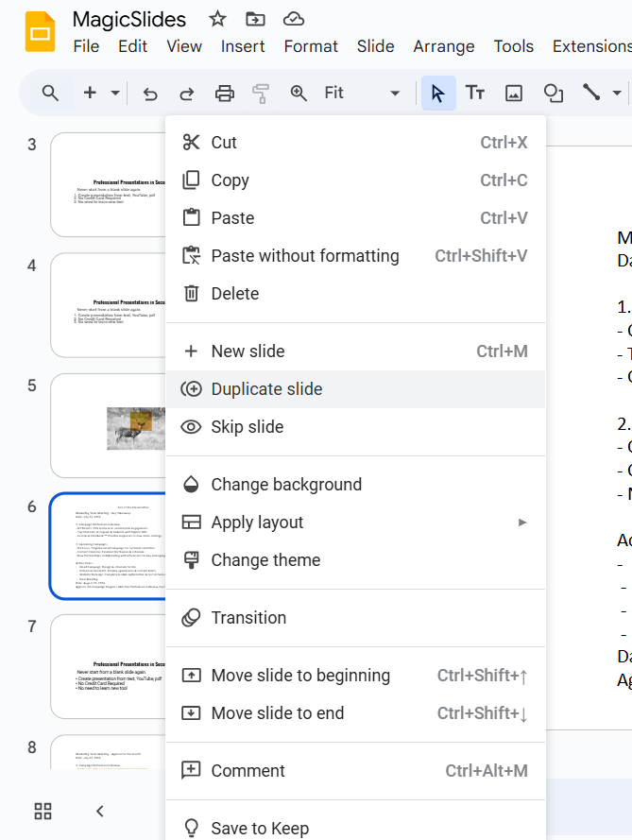The width and height of the screenshot is (632, 840).
Task: Collapse the filmstrip panel arrow
Action: pos(100,811)
